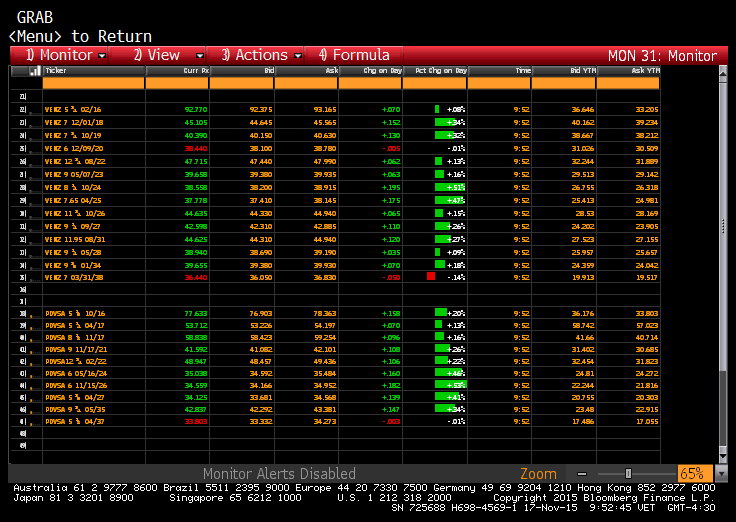Viewport: 736px width, 522px height.
Task: Click the Ask YTM column header
Action: 645,71
